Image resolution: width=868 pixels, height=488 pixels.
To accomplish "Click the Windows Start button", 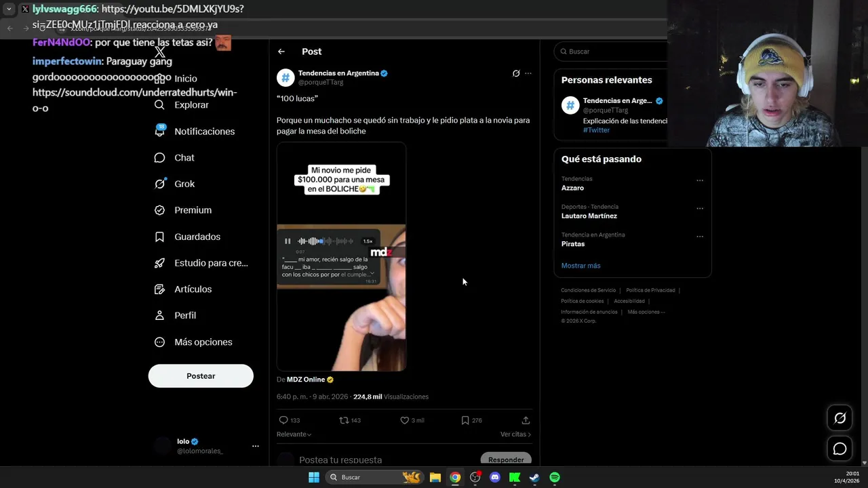I will [314, 477].
